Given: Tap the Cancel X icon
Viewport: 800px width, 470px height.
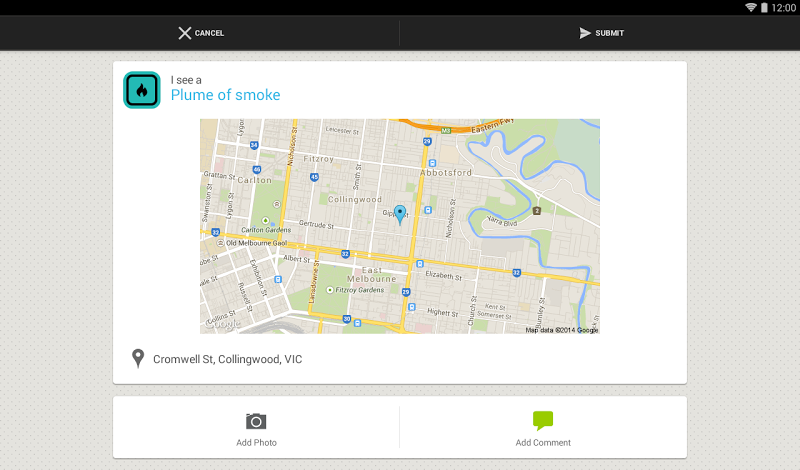Looking at the screenshot, I should (185, 33).
